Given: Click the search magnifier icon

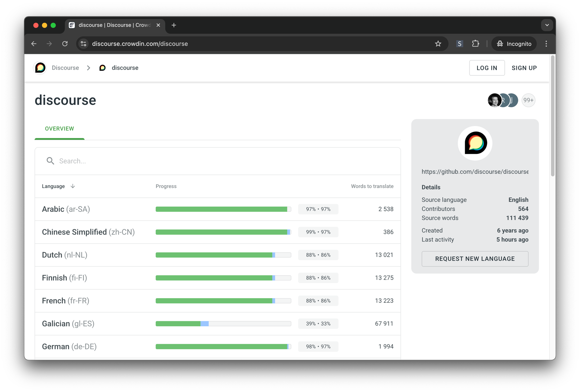Looking at the screenshot, I should click(50, 161).
